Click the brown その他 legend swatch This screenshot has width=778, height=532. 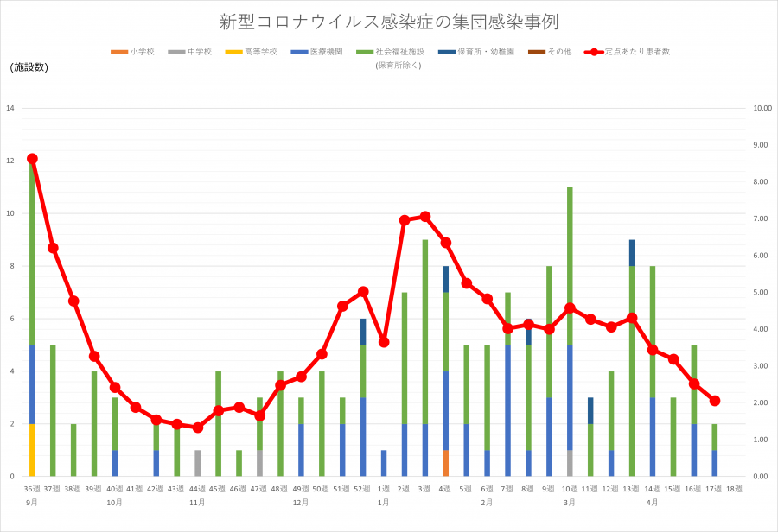537,52
